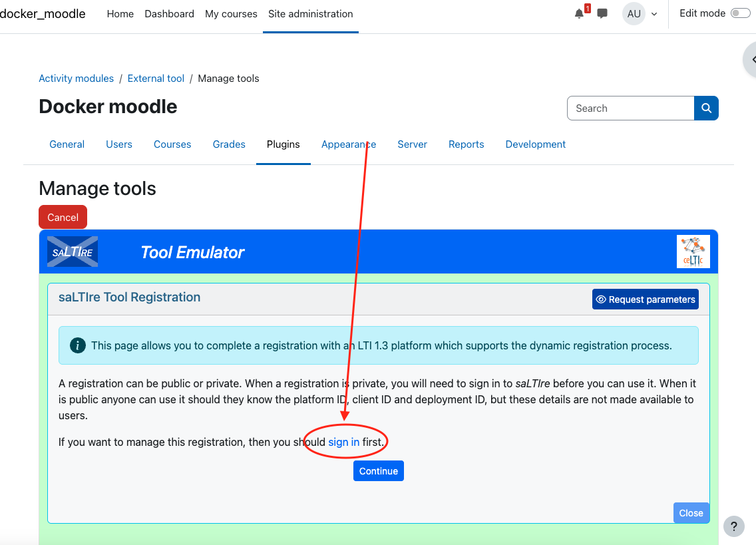Screen dimensions: 756x545
Task: Click the saLTIre Tool Registration heading
Action: point(129,297)
